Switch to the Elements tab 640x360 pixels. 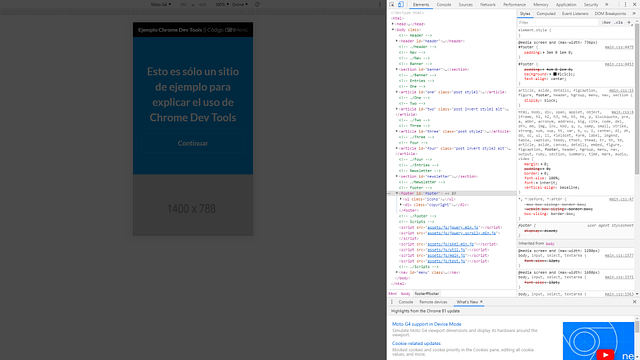point(421,4)
